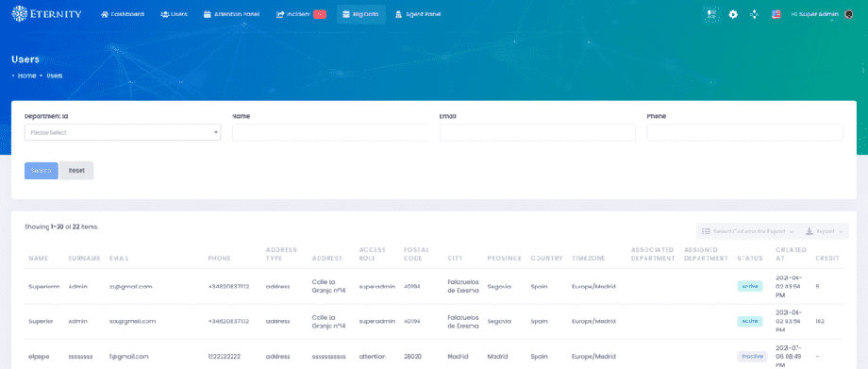
Task: Expand the Export dropdown
Action: [825, 231]
